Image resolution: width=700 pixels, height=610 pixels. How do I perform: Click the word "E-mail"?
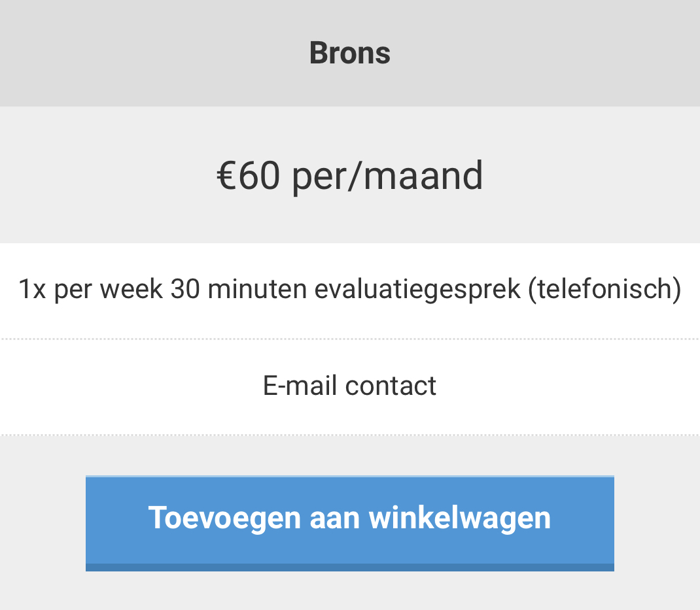pyautogui.click(x=300, y=386)
